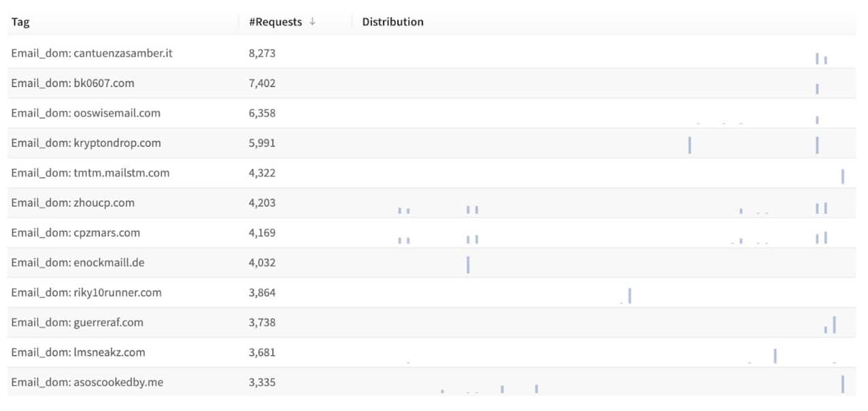
Task: Click the Email_dom: cpzmars.com tag
Action: click(x=75, y=233)
